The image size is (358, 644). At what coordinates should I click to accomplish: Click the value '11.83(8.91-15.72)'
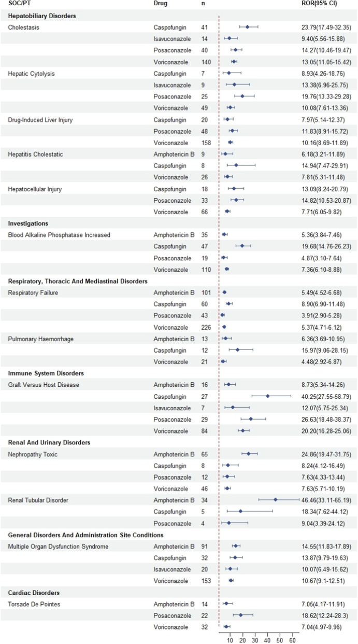[318, 131]
